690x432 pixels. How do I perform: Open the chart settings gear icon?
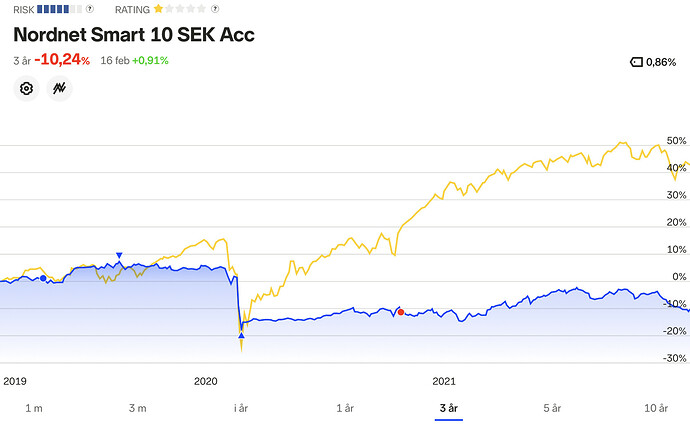tap(27, 89)
